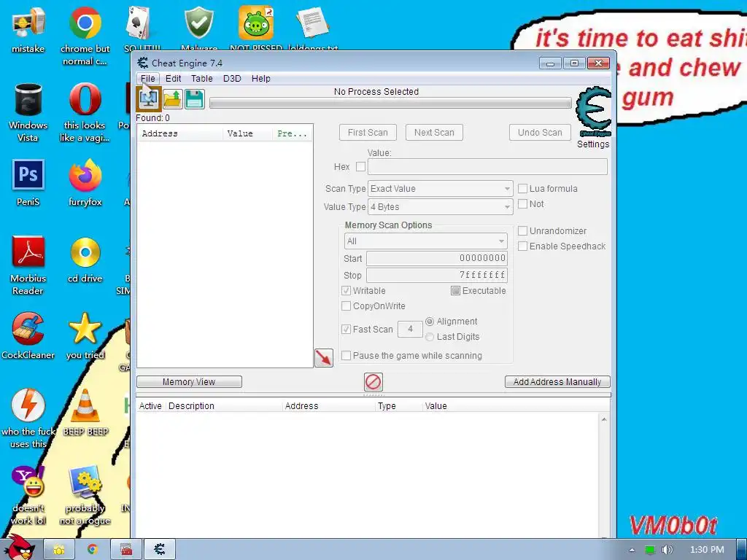Enable the Unrandomizer checkbox
747x560 pixels.
point(522,231)
